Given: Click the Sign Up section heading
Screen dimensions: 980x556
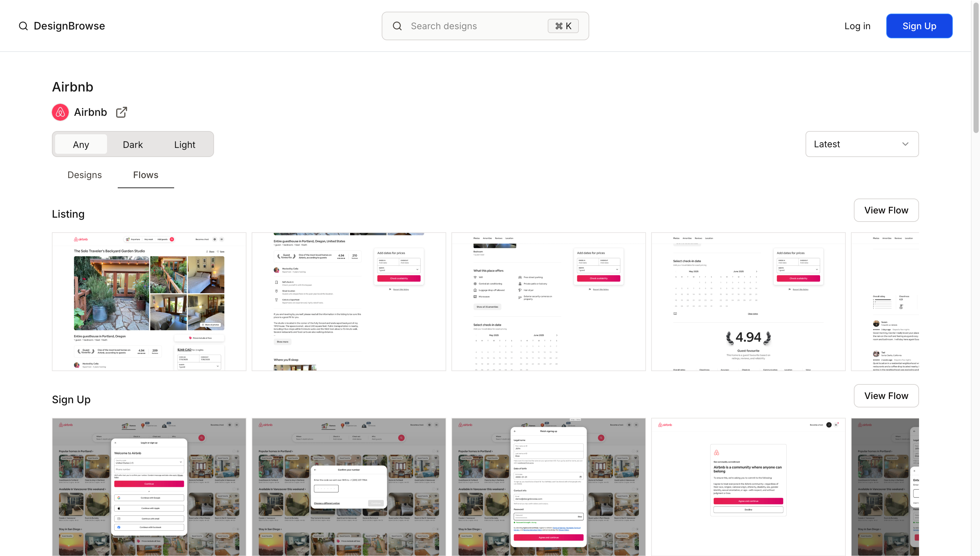Looking at the screenshot, I should 71,400.
